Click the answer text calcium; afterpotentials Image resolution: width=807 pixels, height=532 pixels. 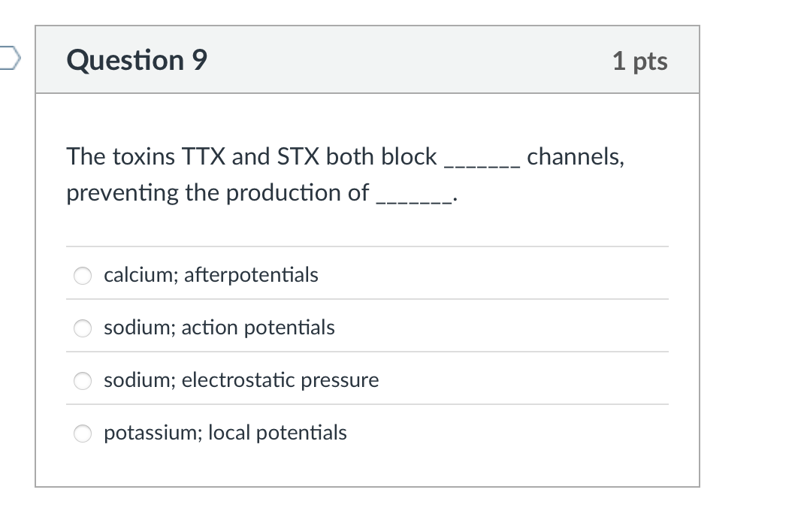(x=211, y=275)
